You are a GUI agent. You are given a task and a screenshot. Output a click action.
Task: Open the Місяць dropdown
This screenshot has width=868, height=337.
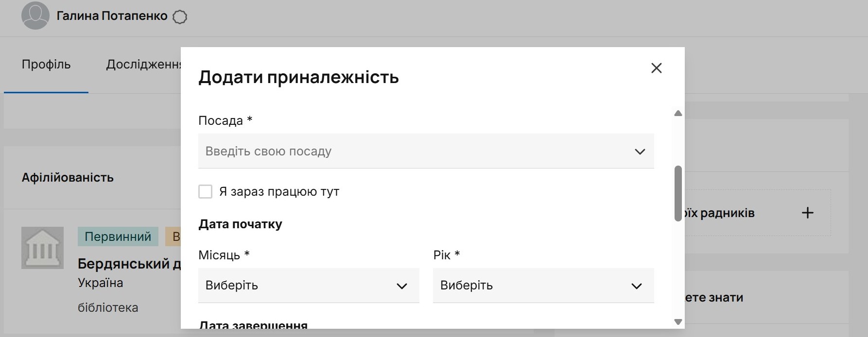[x=309, y=286]
